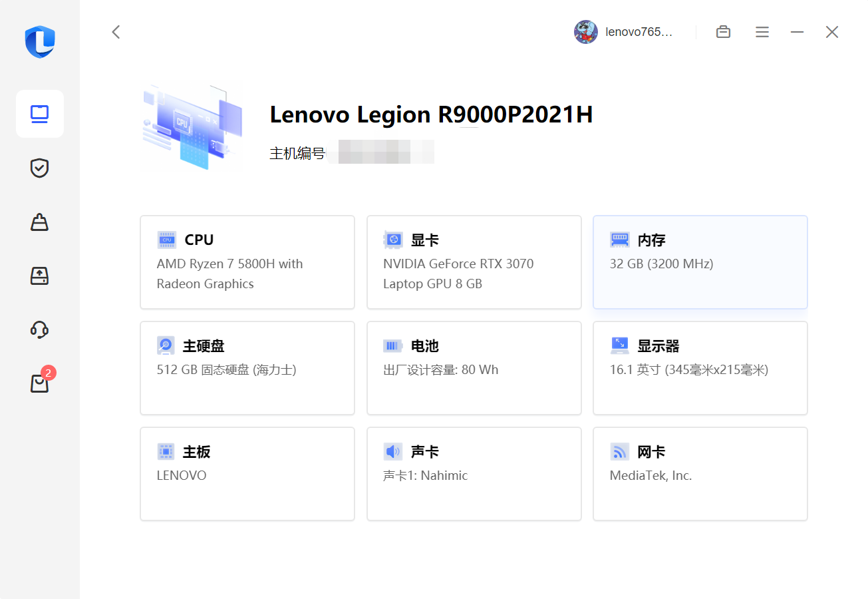The height and width of the screenshot is (599, 868).
Task: Open the 主板 card heading
Action: coord(197,452)
